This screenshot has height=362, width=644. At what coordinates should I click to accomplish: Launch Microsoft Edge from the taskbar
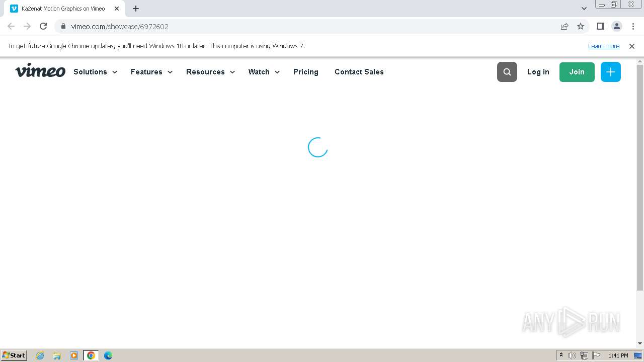(108, 355)
